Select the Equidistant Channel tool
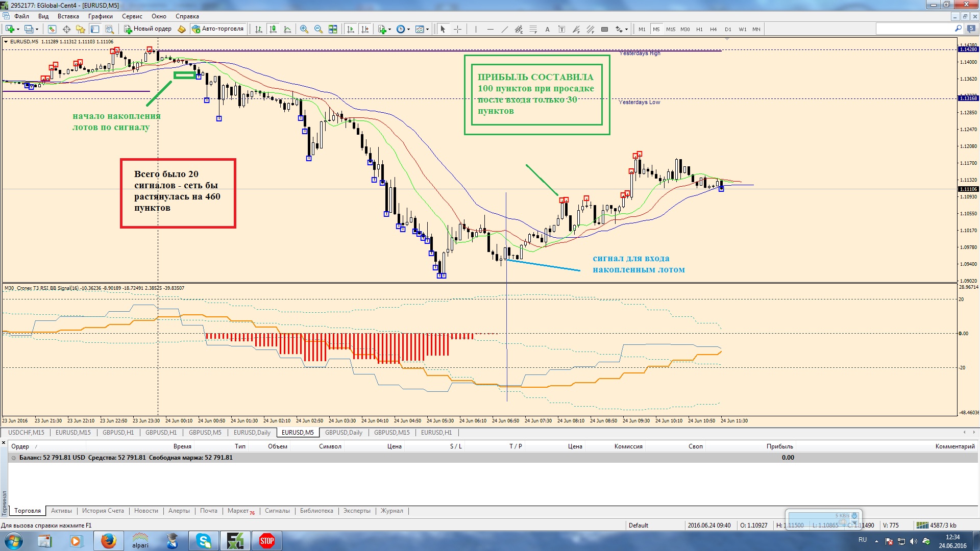Screen dimensions: 980x551 click(519, 29)
